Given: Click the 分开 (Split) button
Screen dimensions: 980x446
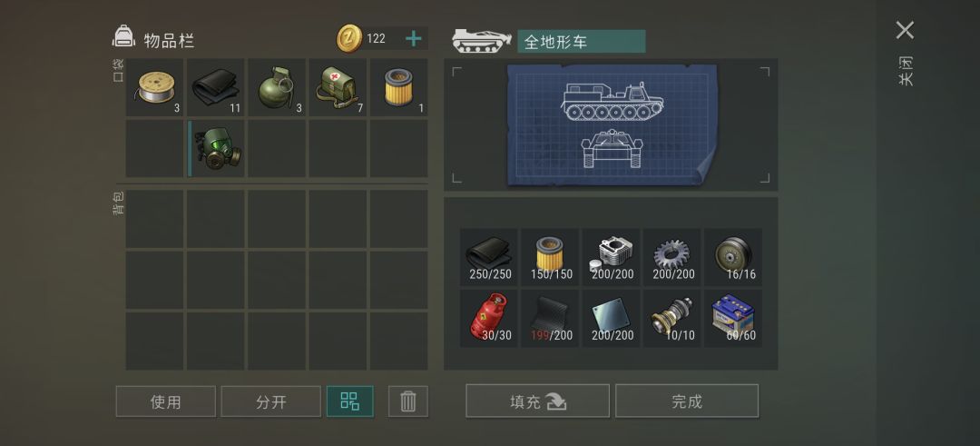Looking at the screenshot, I should (270, 401).
